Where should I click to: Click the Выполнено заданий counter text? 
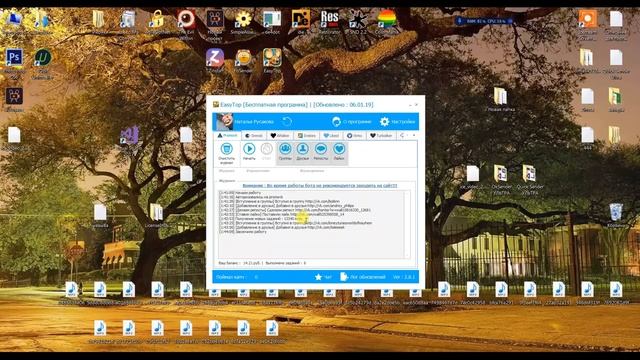pyautogui.click(x=286, y=263)
